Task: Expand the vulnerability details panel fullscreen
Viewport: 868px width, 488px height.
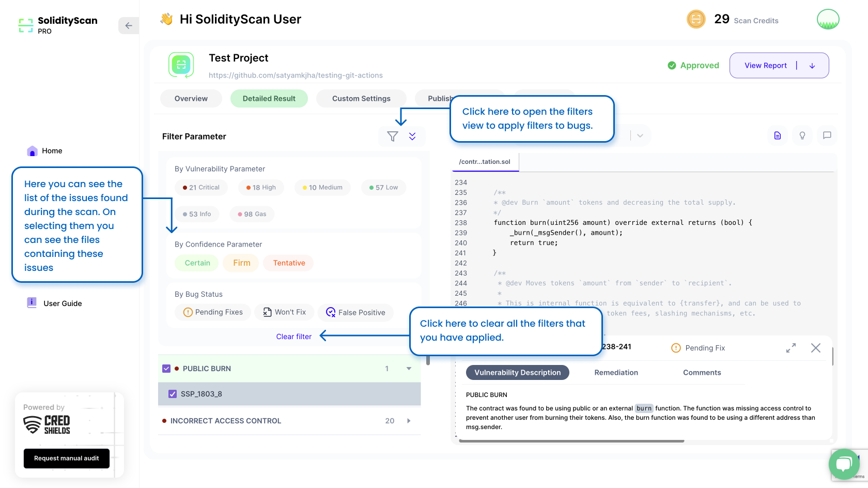Action: tap(791, 348)
